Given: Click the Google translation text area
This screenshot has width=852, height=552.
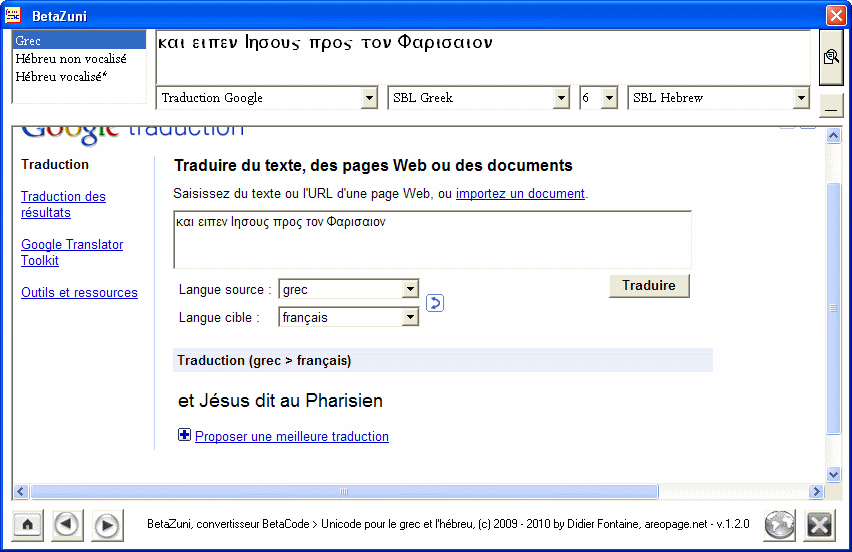Looking at the screenshot, I should (x=433, y=240).
